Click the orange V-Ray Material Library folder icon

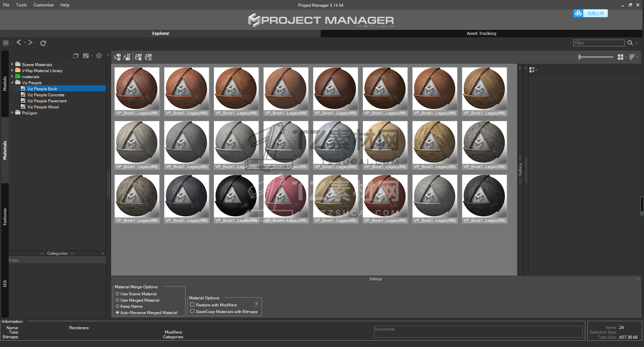click(x=18, y=70)
